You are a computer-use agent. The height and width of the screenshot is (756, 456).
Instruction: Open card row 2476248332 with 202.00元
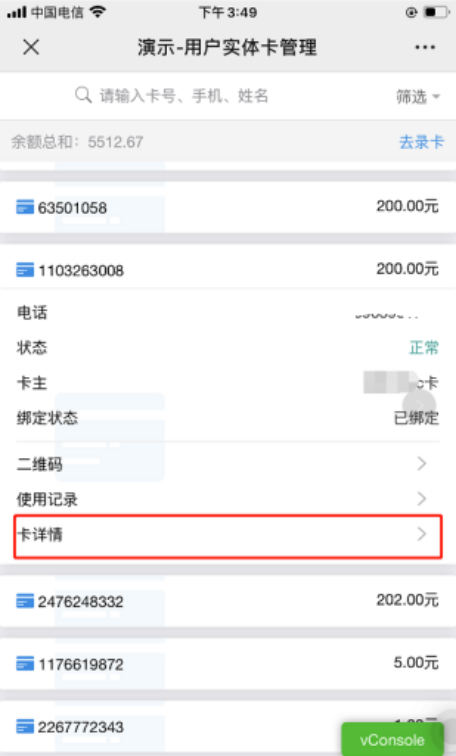click(228, 601)
